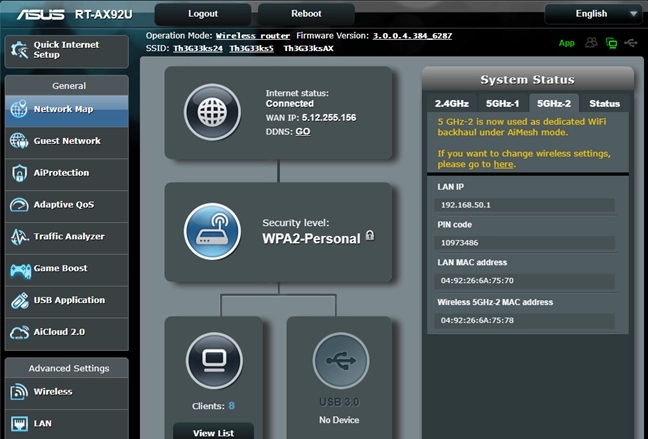Switch to the 2.4GHz tab
648x439 pixels.
[451, 103]
